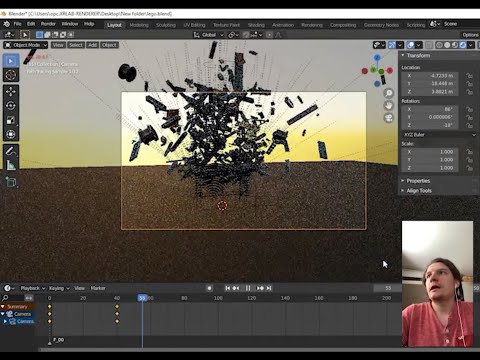Open the editor type selector in 3D viewport
This screenshot has height=360, width=480.
click(9, 35)
